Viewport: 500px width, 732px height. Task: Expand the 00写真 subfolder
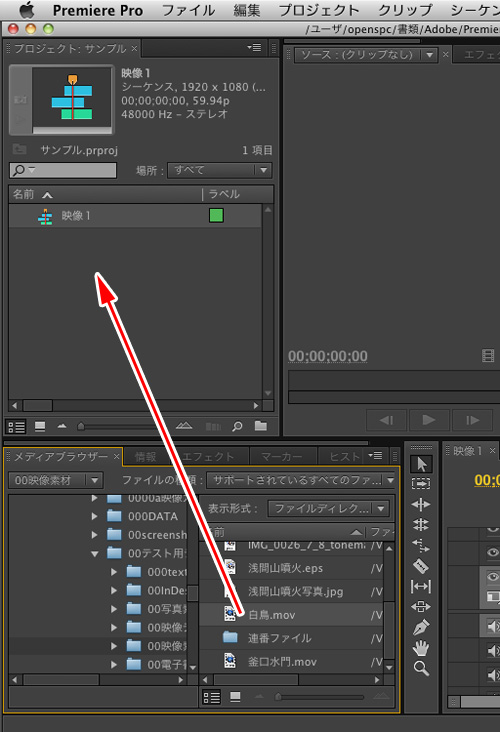[114, 609]
